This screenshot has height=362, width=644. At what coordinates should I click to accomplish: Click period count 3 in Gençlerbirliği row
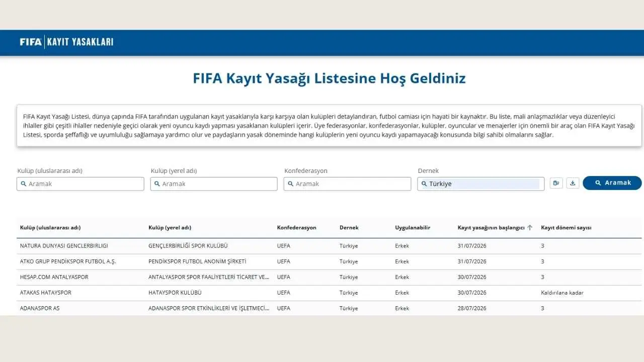pyautogui.click(x=543, y=246)
